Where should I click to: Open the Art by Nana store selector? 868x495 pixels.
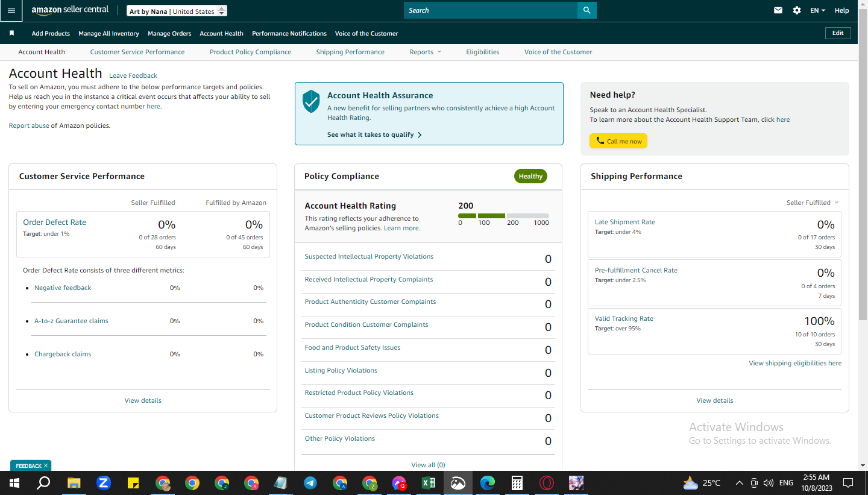(x=177, y=11)
